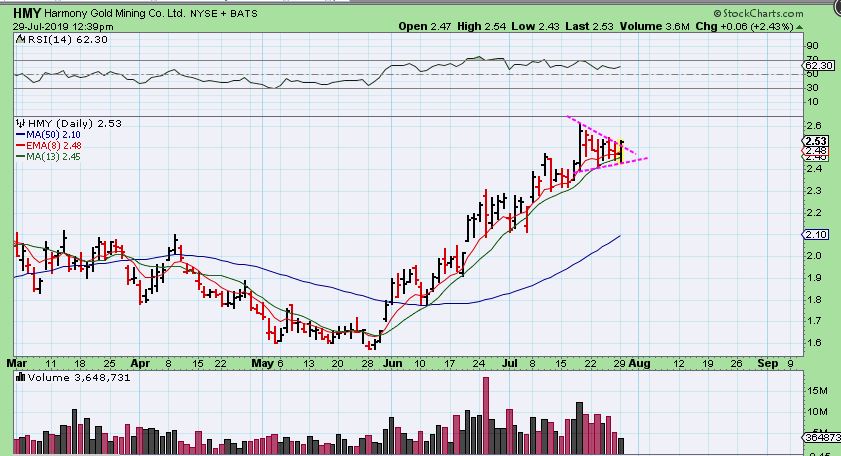Click the Last 2.53 value
Image resolution: width=841 pixels, height=456 pixels.
tap(589, 26)
